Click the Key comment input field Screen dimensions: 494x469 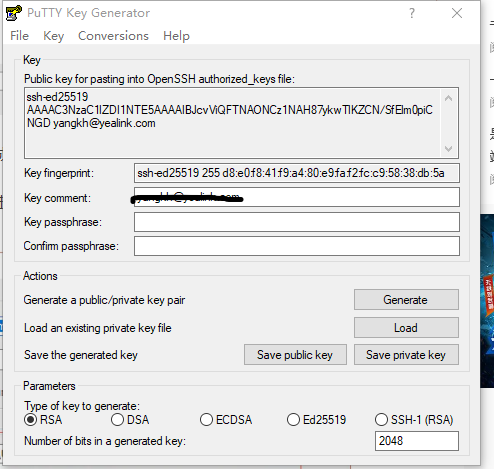[x=297, y=197]
